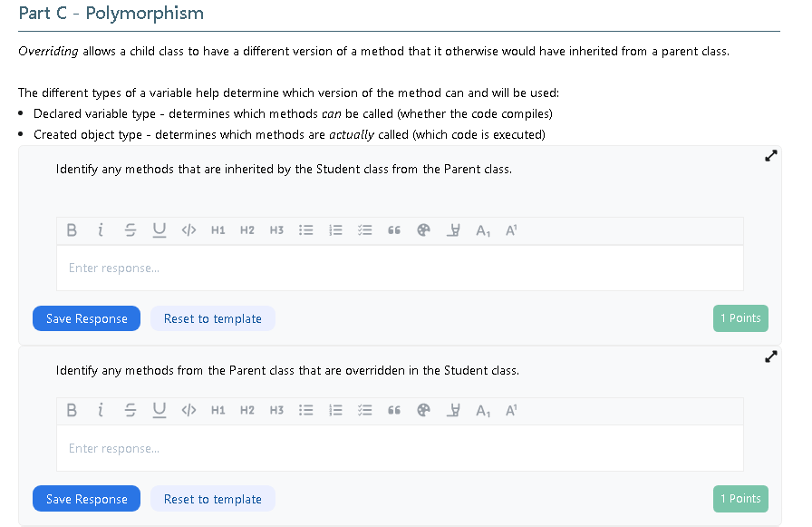812x527 pixels.
Task: Apply strikethrough in the overridden methods editor
Action: pyautogui.click(x=130, y=410)
